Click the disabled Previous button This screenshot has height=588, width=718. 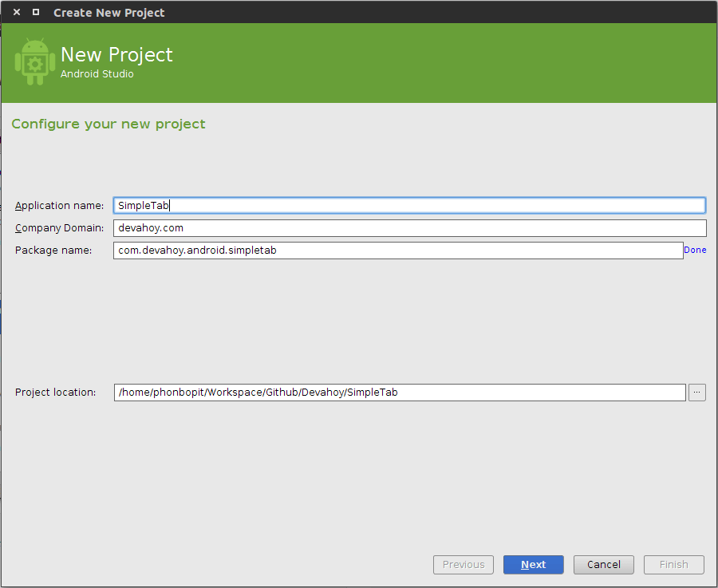[464, 565]
